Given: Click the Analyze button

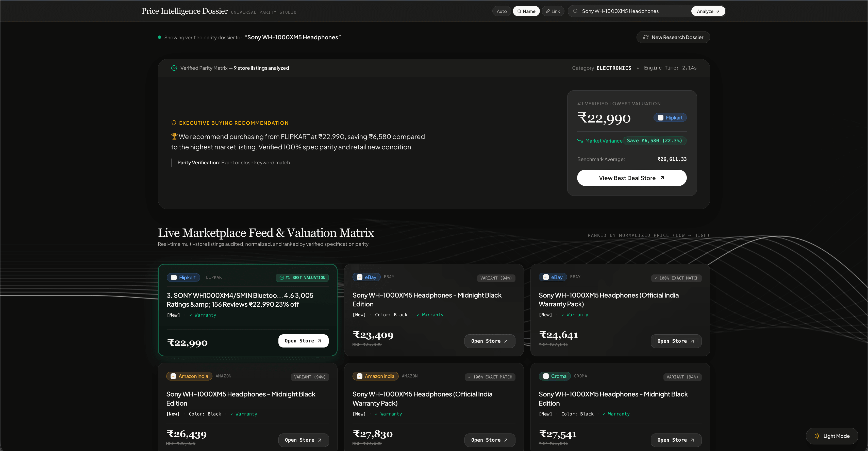Looking at the screenshot, I should tap(708, 11).
